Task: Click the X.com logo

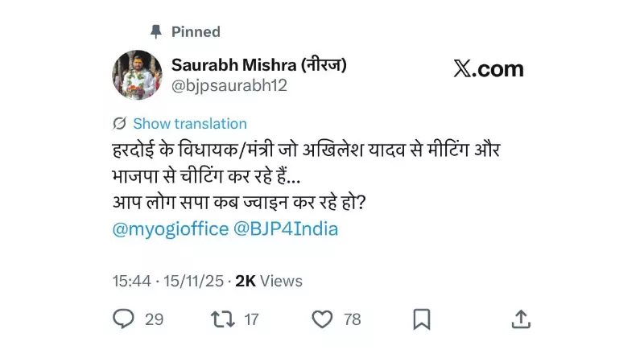Action: tap(488, 69)
